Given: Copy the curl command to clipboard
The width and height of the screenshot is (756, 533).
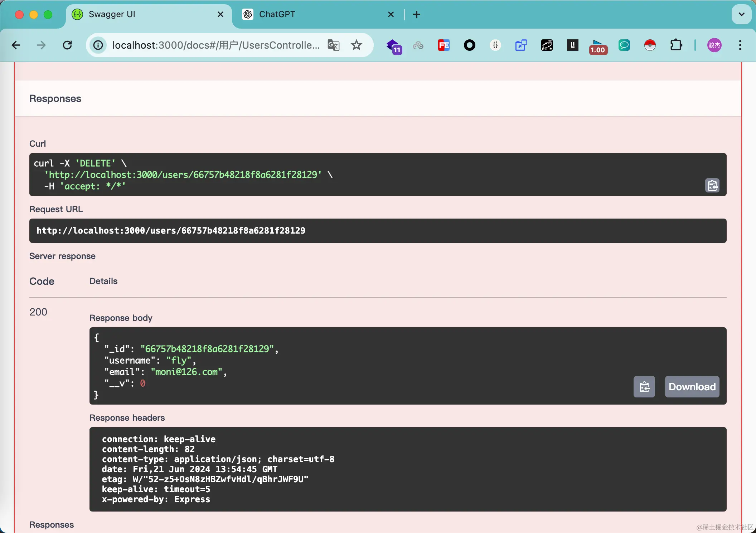Looking at the screenshot, I should [712, 185].
